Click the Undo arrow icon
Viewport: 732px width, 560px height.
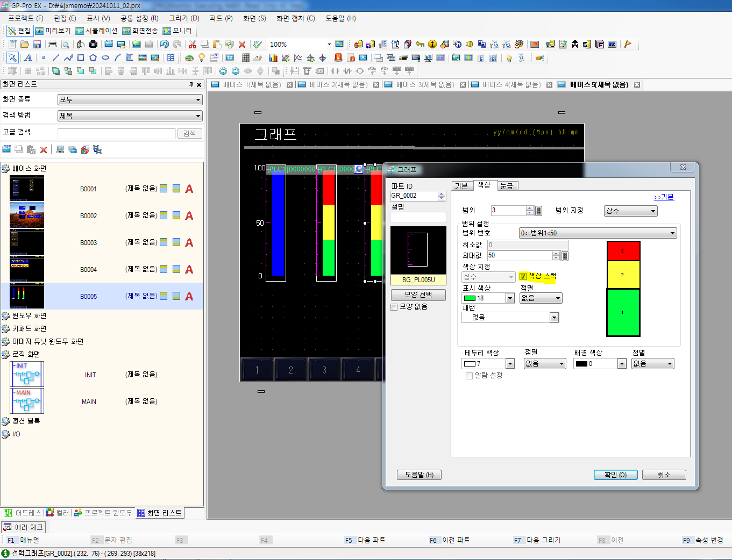pyautogui.click(x=165, y=44)
